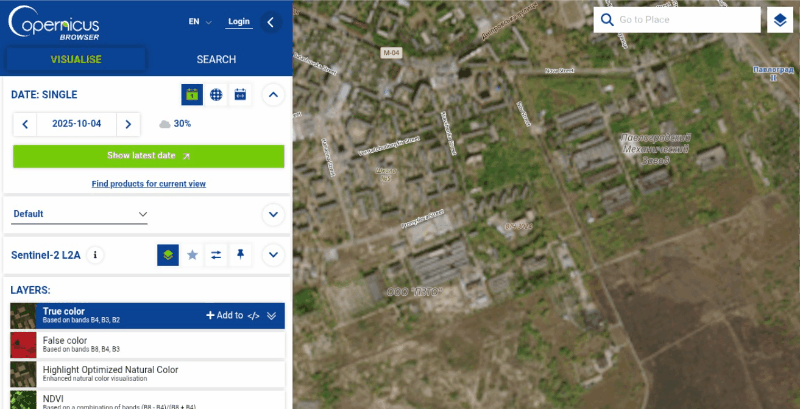Click Show latest date button
The width and height of the screenshot is (800, 409).
148,156
